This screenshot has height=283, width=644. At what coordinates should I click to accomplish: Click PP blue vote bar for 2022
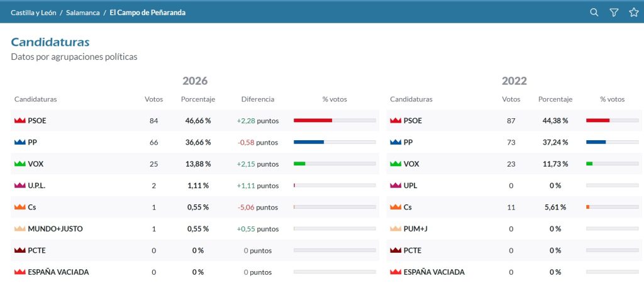click(x=596, y=142)
